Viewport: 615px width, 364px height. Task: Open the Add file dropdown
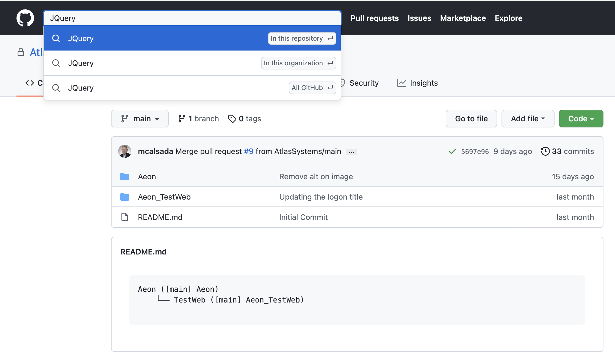[x=527, y=119]
